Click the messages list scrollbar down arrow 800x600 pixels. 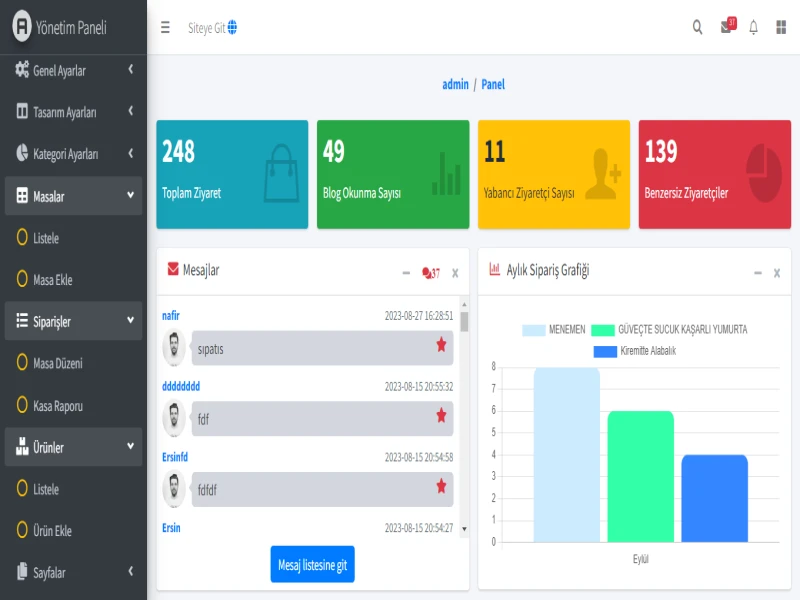coord(464,528)
